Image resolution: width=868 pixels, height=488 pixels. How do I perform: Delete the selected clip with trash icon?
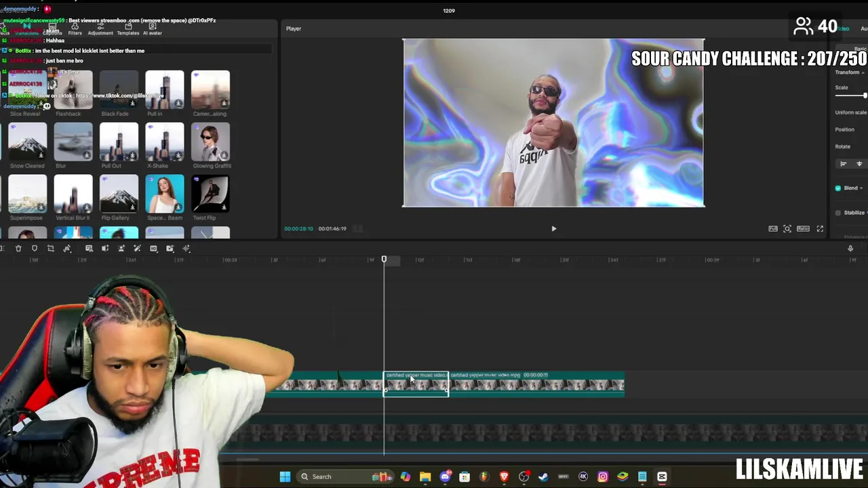pyautogui.click(x=18, y=249)
